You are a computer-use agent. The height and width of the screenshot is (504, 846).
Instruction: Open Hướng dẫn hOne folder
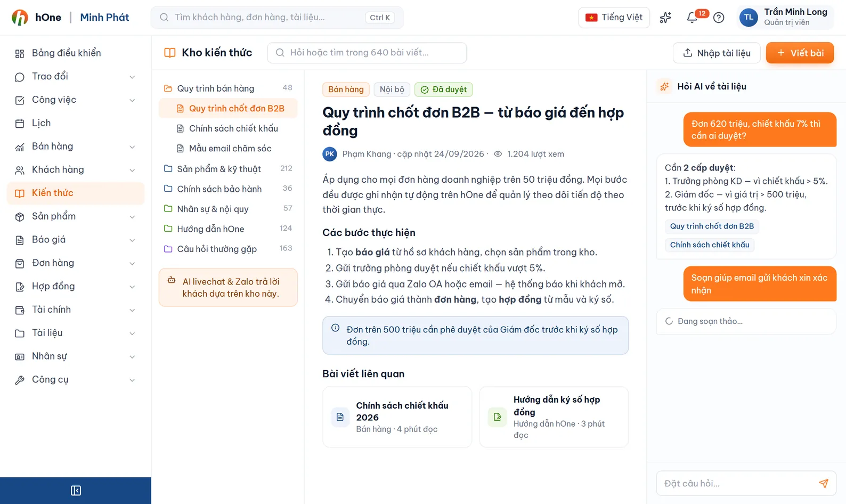[x=228, y=229]
